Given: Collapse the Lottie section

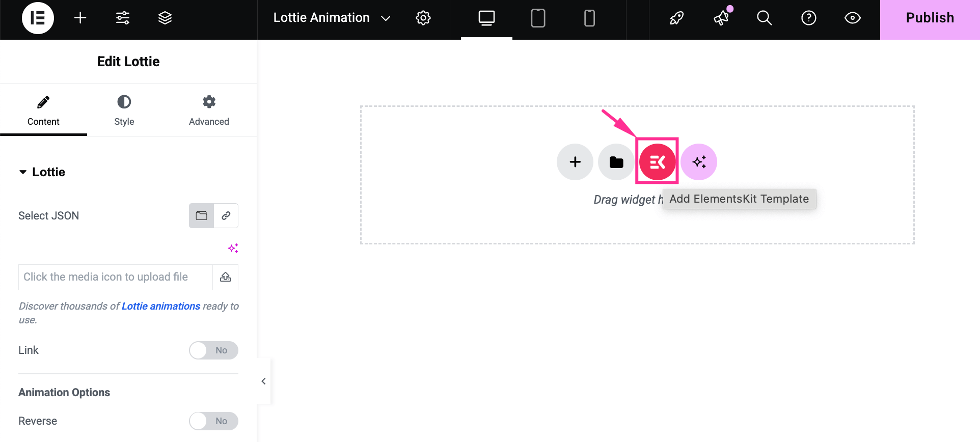Looking at the screenshot, I should tap(42, 172).
